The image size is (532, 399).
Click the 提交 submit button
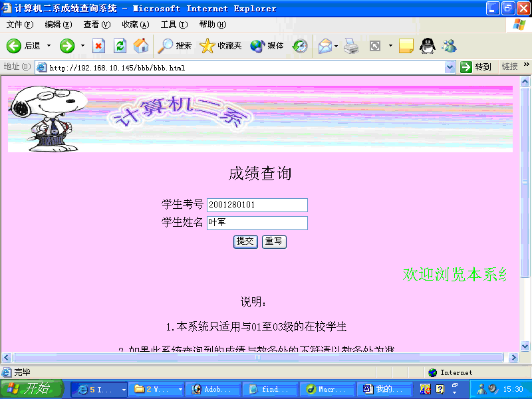(245, 241)
